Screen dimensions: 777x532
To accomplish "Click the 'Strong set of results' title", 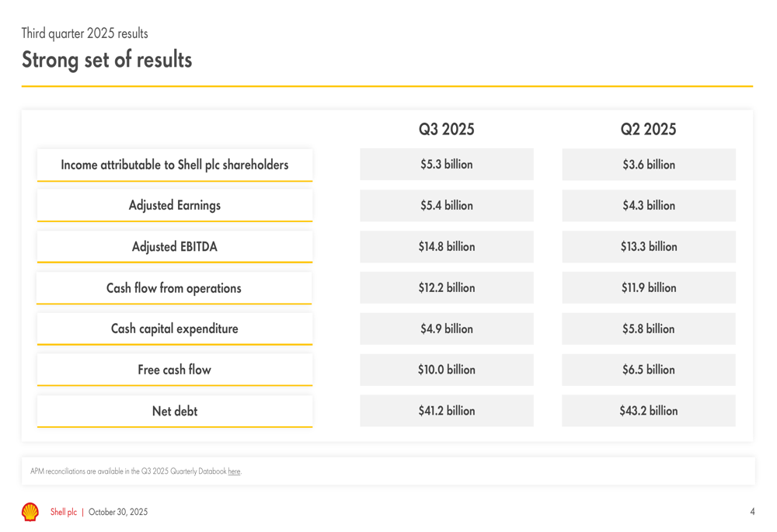I will tap(106, 60).
